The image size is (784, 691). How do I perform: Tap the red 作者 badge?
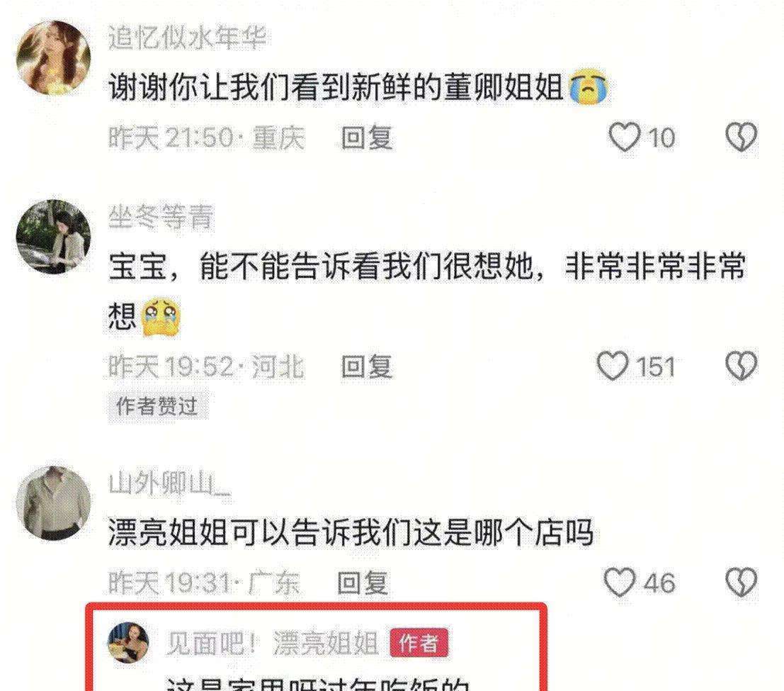pyautogui.click(x=419, y=643)
